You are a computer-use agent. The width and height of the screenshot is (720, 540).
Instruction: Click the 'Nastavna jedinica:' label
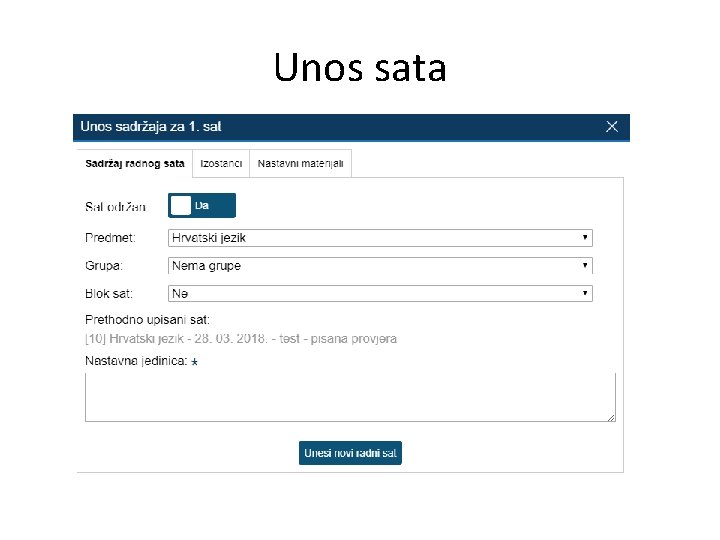click(x=136, y=361)
